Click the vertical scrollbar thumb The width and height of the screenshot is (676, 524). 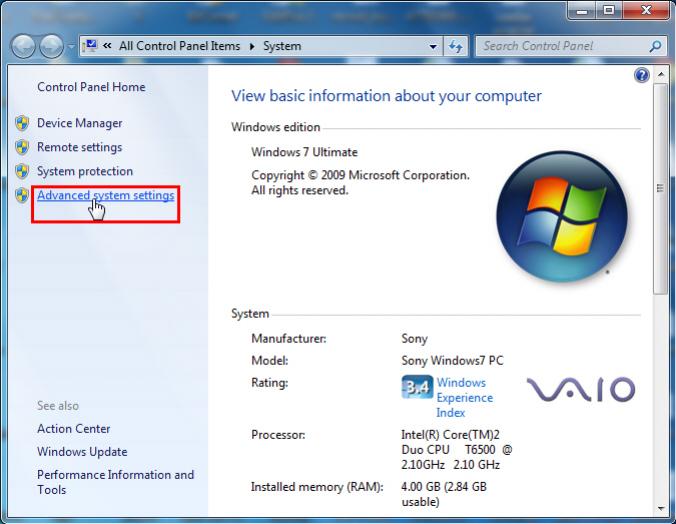(660, 189)
